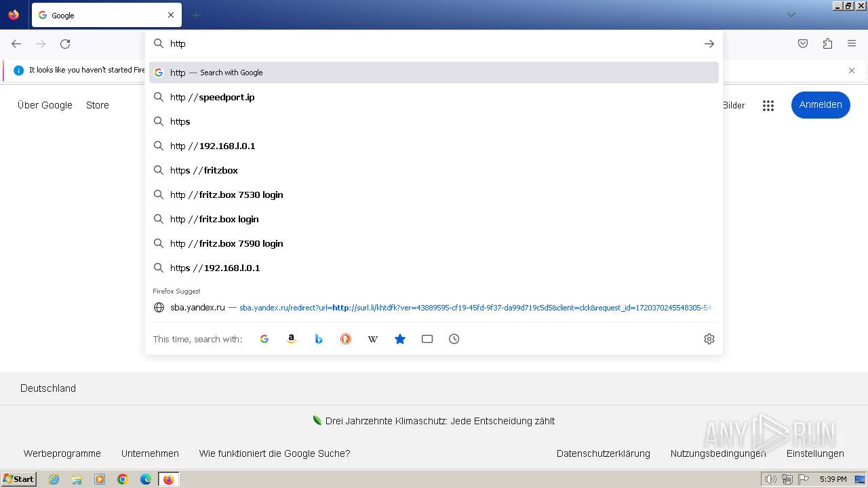Click the Anmelden sign-in button

point(821,104)
